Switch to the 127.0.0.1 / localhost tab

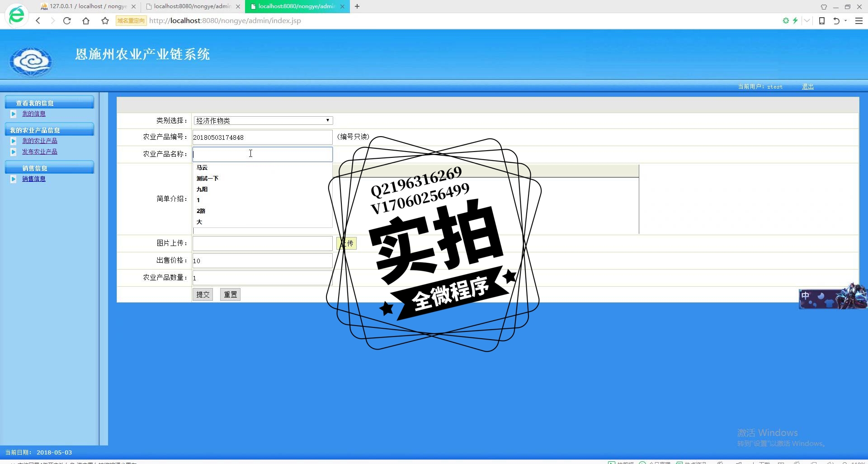click(88, 6)
